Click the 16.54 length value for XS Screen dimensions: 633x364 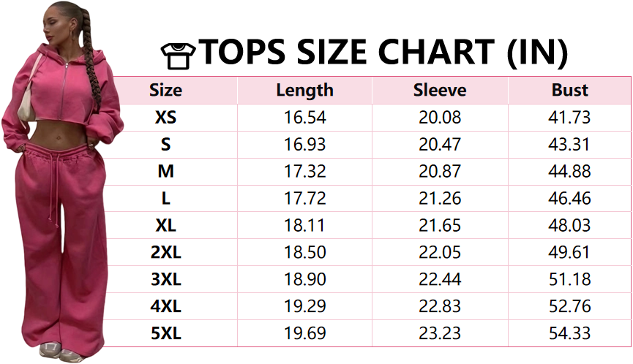(304, 118)
